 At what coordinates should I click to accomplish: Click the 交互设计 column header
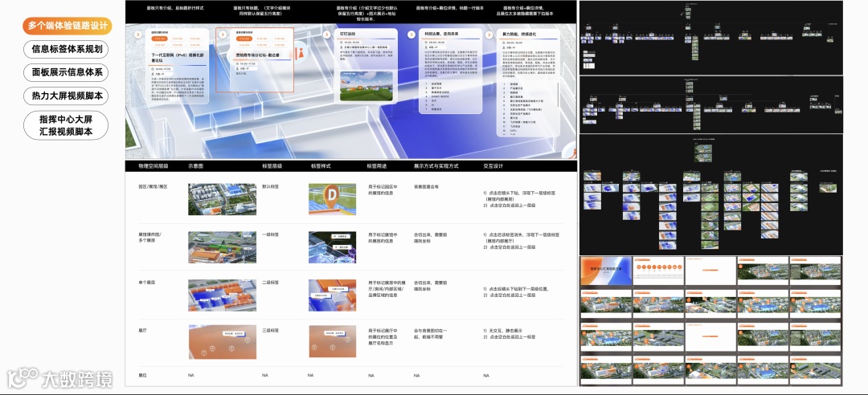(493, 165)
